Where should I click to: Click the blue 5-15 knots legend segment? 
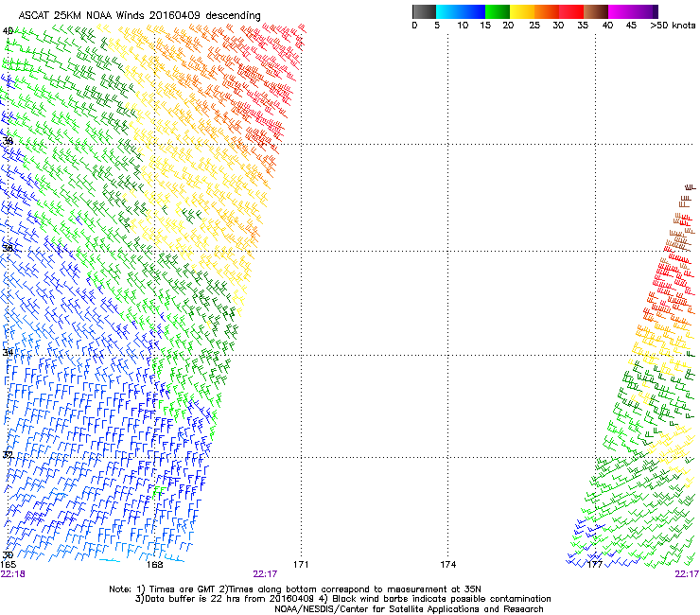point(461,11)
